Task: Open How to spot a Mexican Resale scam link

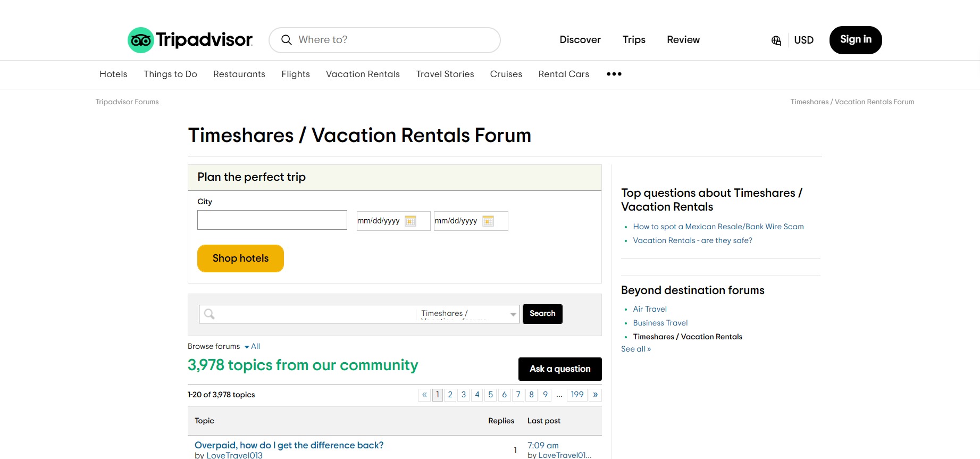Action: tap(718, 227)
